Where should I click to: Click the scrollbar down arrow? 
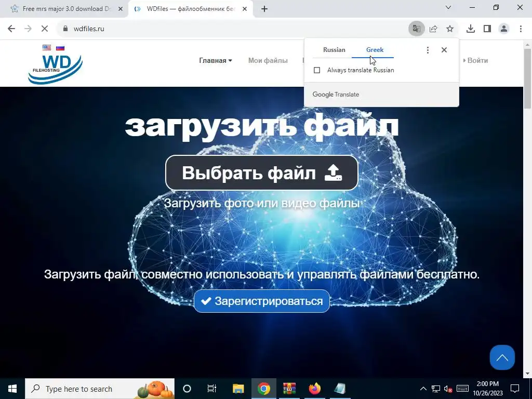coord(528,374)
